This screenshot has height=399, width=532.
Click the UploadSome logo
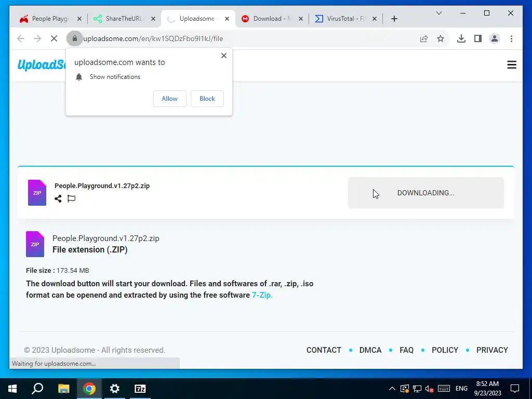(x=42, y=64)
